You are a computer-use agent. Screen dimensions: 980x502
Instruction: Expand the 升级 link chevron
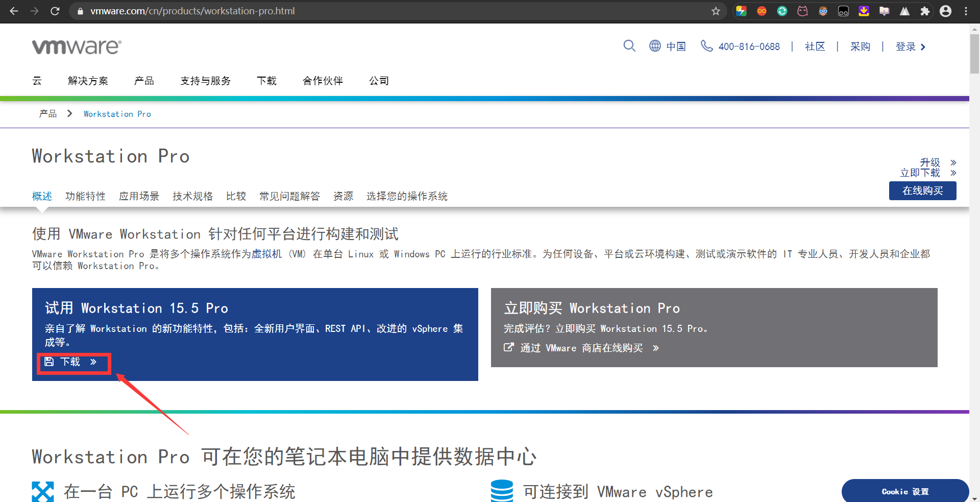click(x=952, y=162)
